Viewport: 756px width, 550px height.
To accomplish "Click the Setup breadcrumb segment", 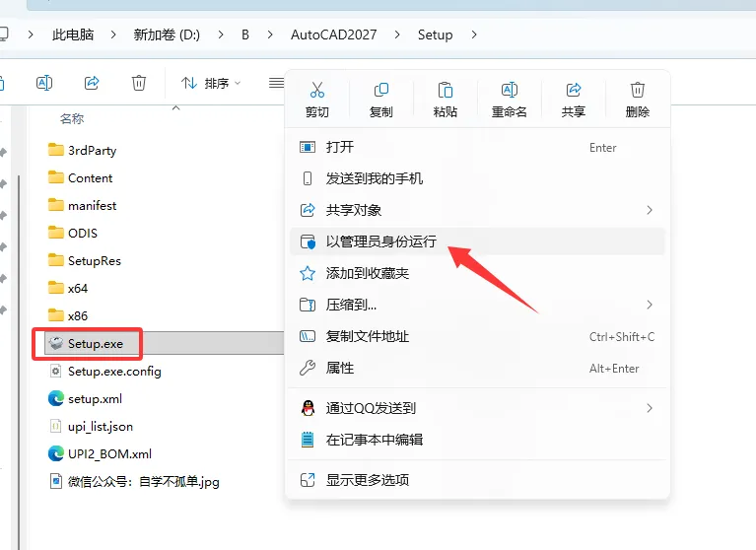I will pyautogui.click(x=436, y=34).
